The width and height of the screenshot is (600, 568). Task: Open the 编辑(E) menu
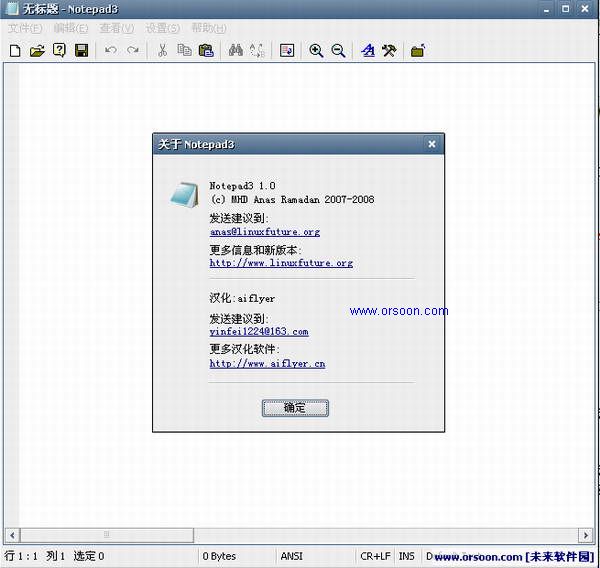pyautogui.click(x=71, y=28)
